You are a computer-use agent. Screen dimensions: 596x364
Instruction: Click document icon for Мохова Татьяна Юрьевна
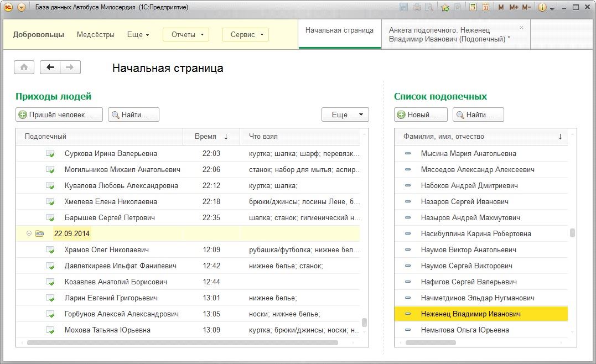tap(50, 330)
